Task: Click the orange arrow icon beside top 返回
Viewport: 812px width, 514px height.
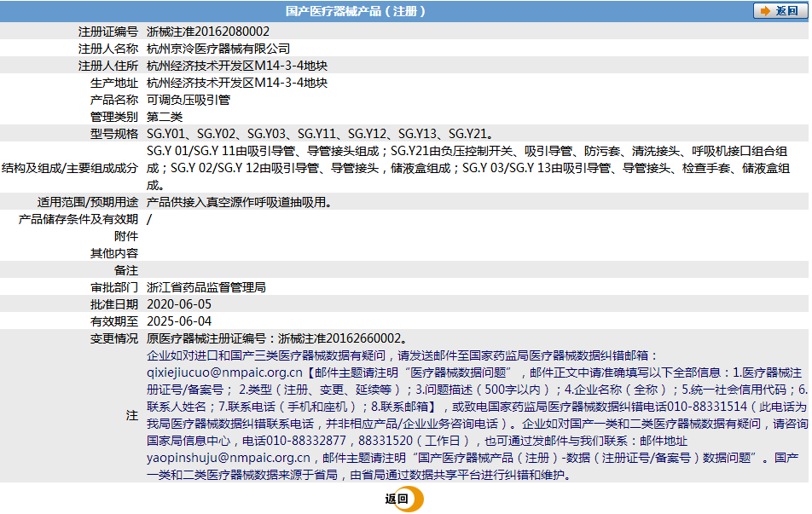Action: coord(764,11)
